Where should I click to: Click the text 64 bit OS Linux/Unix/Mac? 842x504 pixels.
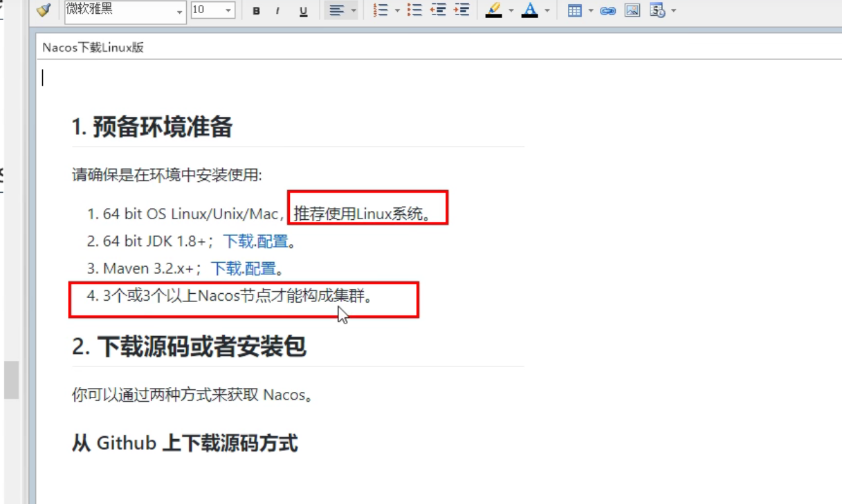coord(190,214)
